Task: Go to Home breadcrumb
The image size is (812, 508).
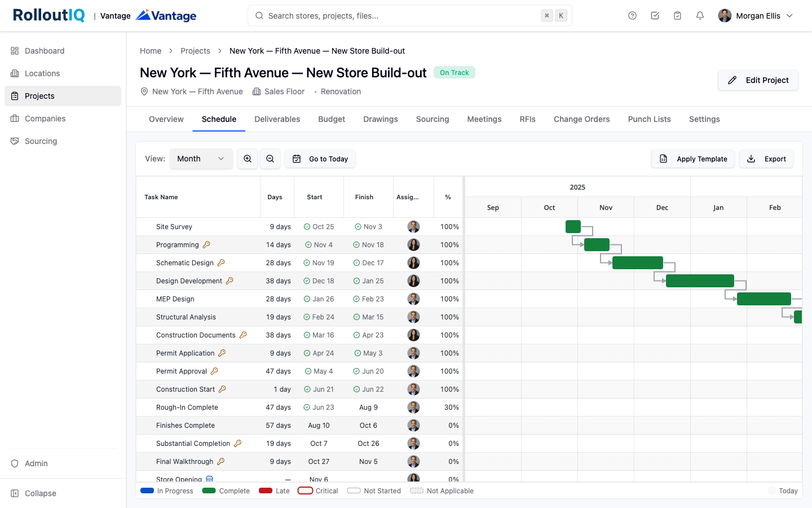Action: point(151,51)
